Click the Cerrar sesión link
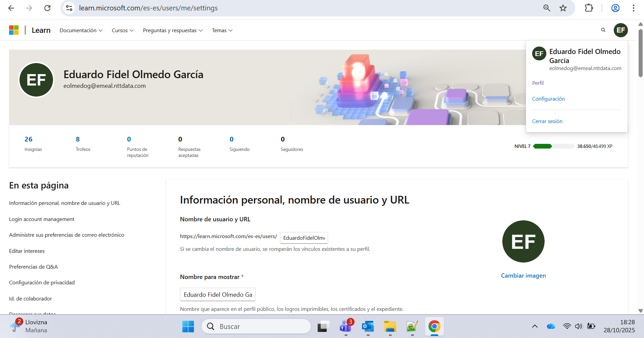Image resolution: width=644 pixels, height=338 pixels. (547, 121)
